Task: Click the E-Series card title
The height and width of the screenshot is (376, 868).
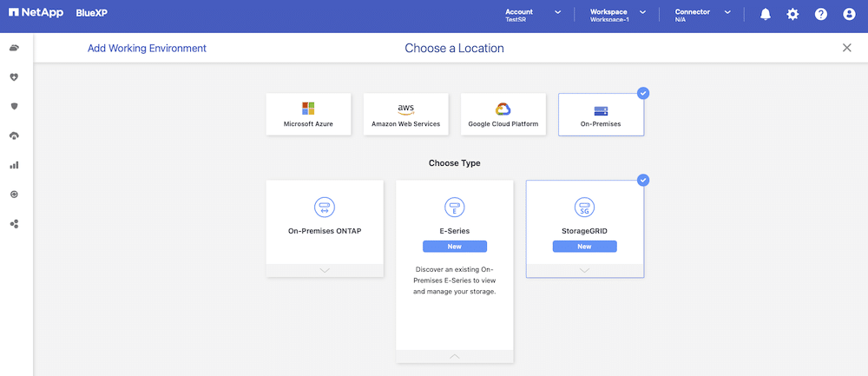Action: pyautogui.click(x=455, y=231)
